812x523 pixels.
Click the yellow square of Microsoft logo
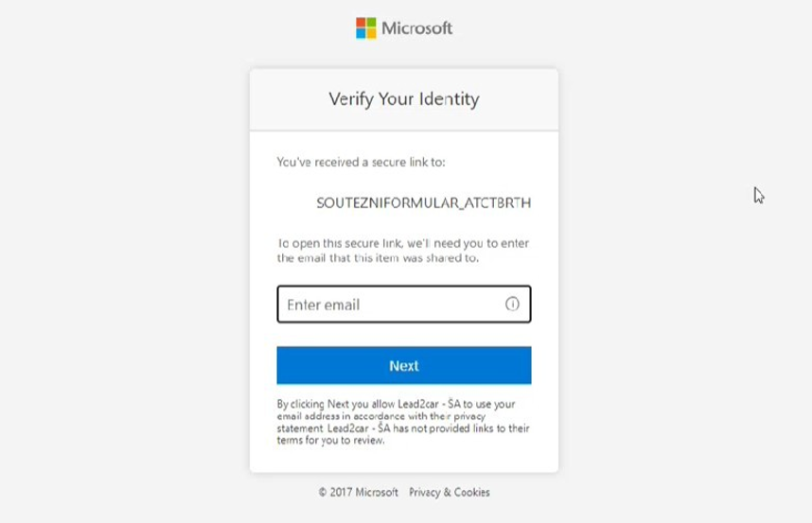(371, 33)
